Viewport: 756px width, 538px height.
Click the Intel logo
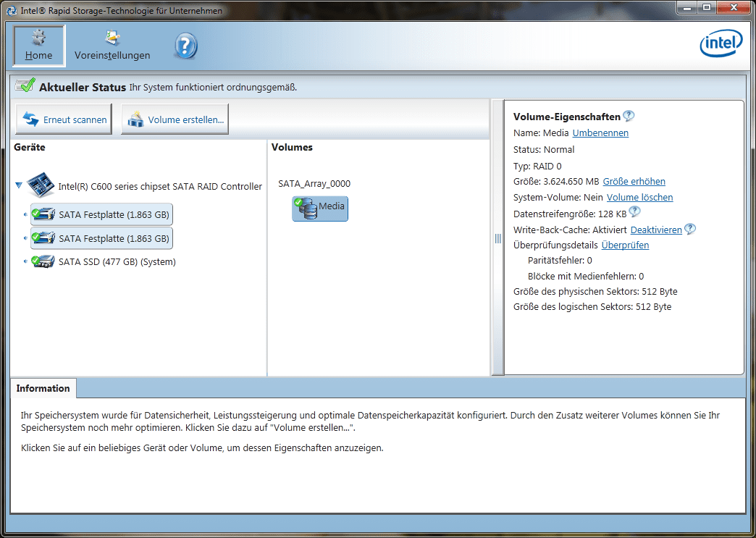(x=721, y=44)
